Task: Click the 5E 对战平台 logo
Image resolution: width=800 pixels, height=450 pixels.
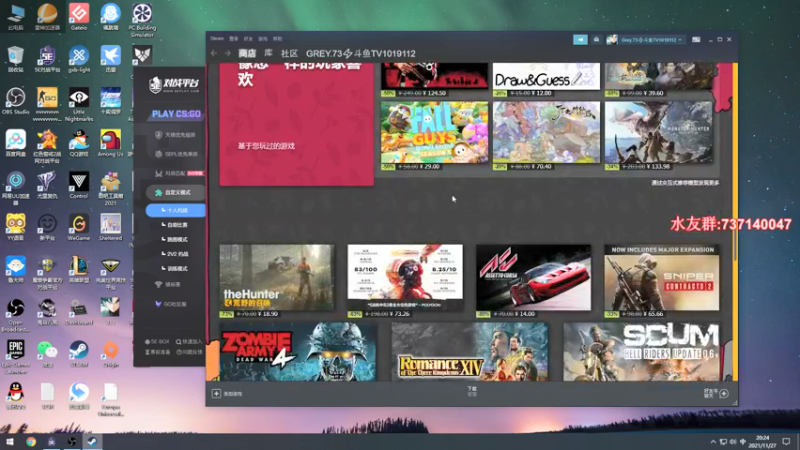Action: (x=174, y=84)
